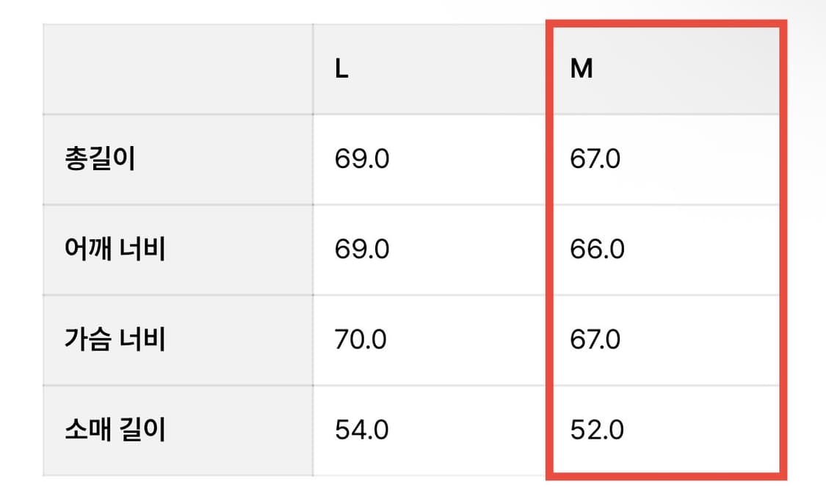Click the 어깨 너비 value 66.0 under M
The height and width of the screenshot is (504, 826).
pyautogui.click(x=597, y=249)
